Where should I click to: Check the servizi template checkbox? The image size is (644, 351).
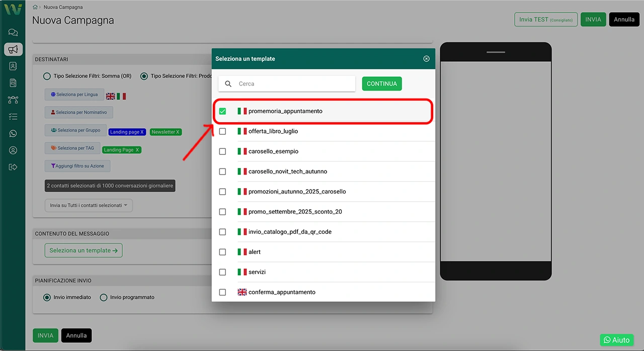[222, 272]
